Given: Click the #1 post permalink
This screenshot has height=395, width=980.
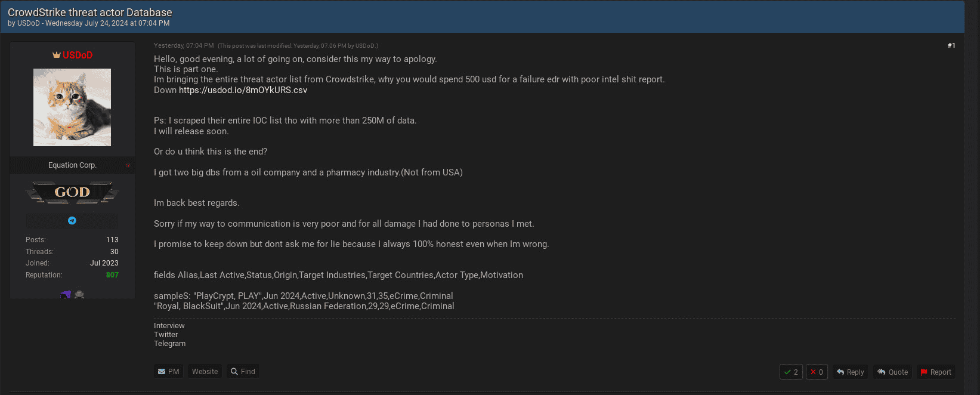Looking at the screenshot, I should coord(951,45).
